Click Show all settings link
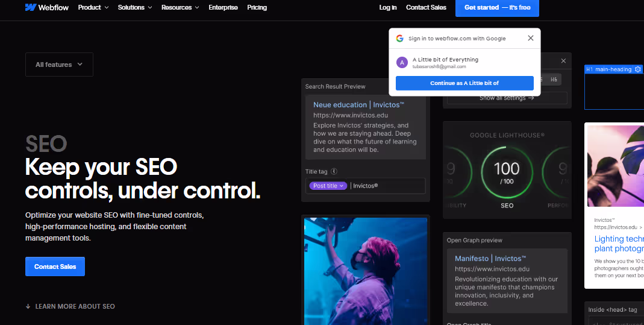Viewport: 644px width, 325px height. coord(507,98)
